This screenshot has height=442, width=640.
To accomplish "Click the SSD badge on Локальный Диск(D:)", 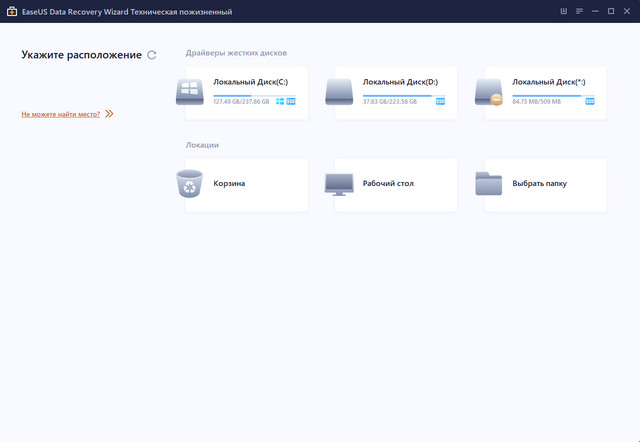I will pyautogui.click(x=440, y=101).
